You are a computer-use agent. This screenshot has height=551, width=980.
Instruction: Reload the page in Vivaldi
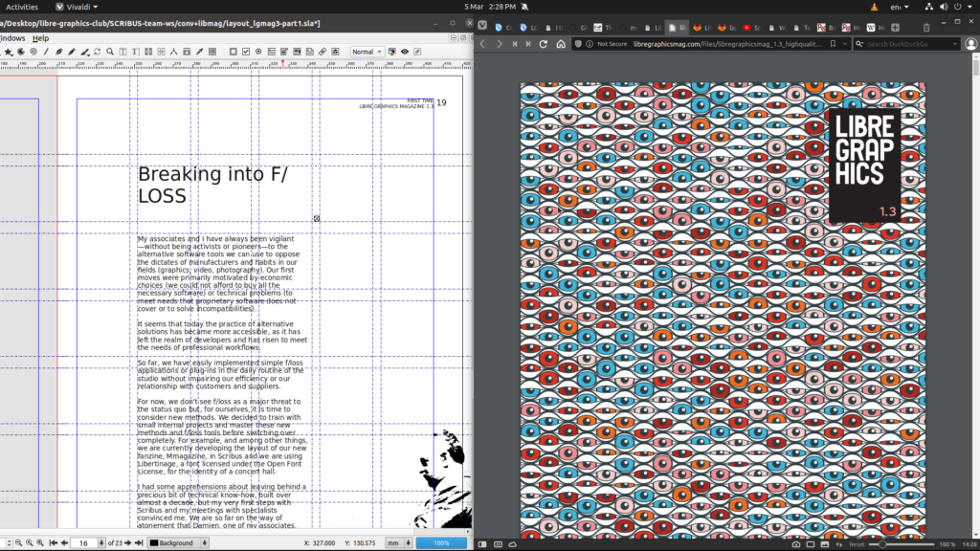click(544, 44)
